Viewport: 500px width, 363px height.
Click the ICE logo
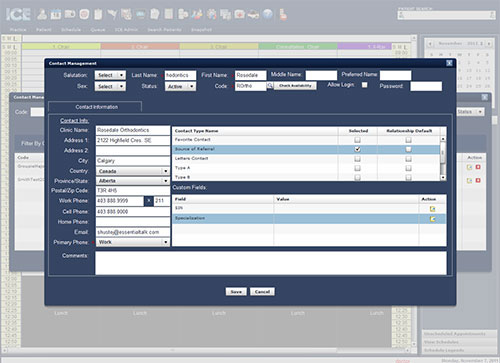(x=18, y=14)
